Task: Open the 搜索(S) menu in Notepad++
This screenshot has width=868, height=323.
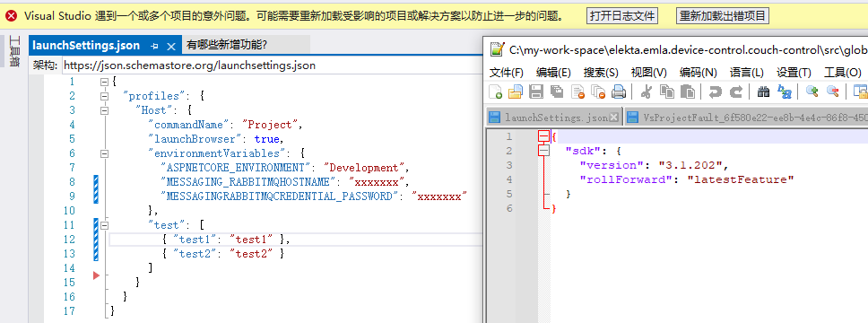Action: tap(601, 73)
